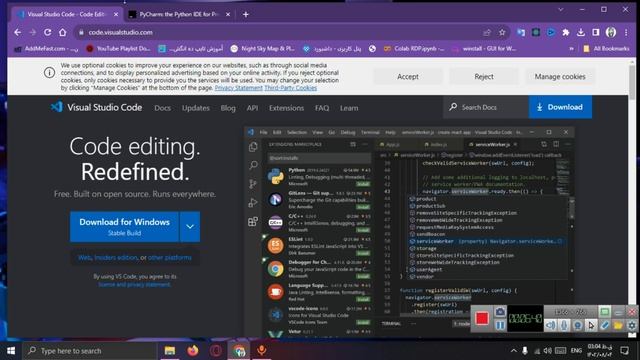640x360 pixels.
Task: Click the Search Docs field
Action: [x=486, y=107]
